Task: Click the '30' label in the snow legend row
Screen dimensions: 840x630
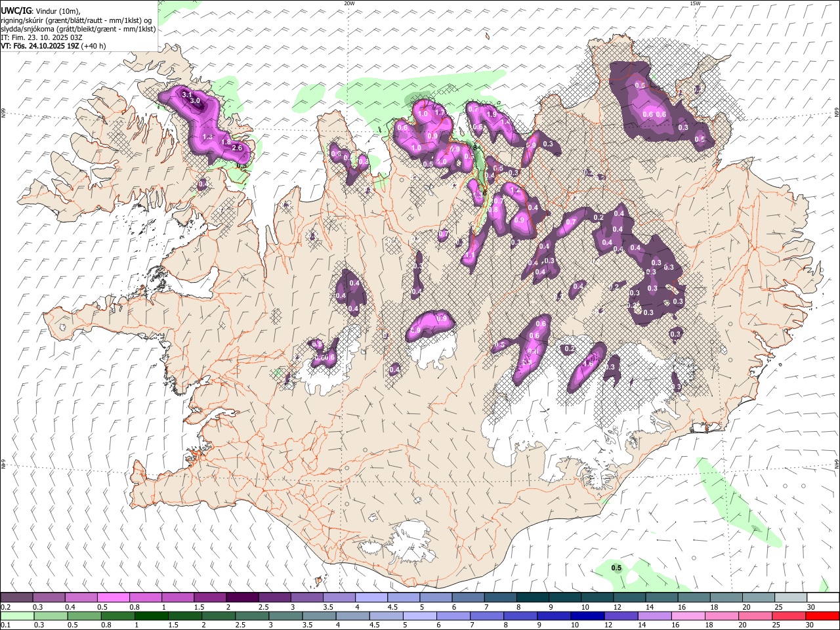Action: pyautogui.click(x=811, y=607)
